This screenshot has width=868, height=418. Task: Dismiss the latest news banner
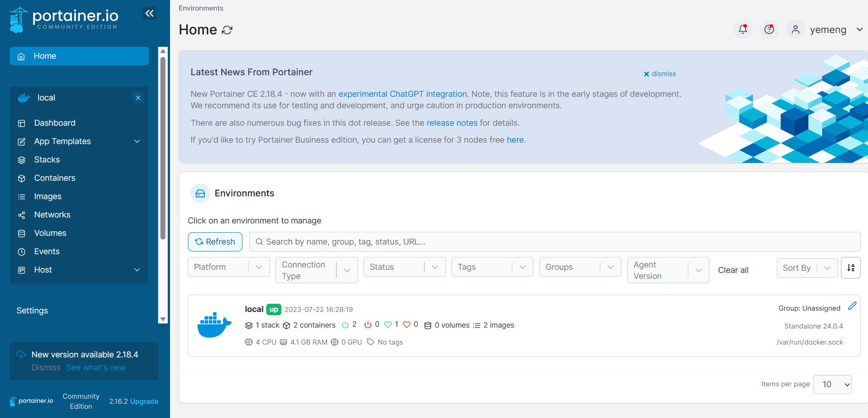[x=659, y=74]
